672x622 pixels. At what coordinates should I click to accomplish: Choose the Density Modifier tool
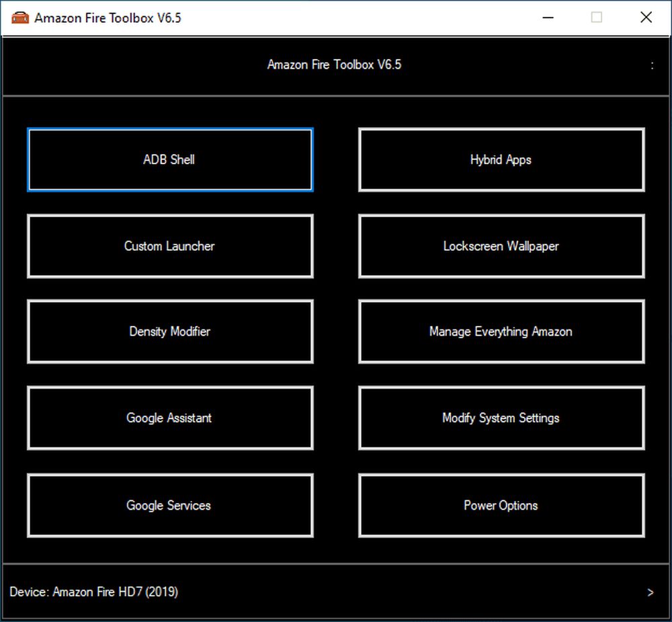pyautogui.click(x=170, y=332)
